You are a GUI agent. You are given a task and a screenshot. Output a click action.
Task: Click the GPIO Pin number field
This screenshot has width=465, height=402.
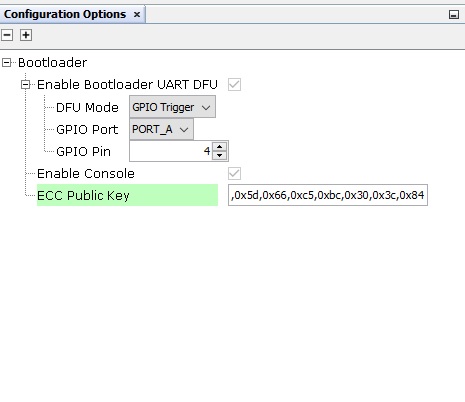(x=171, y=151)
